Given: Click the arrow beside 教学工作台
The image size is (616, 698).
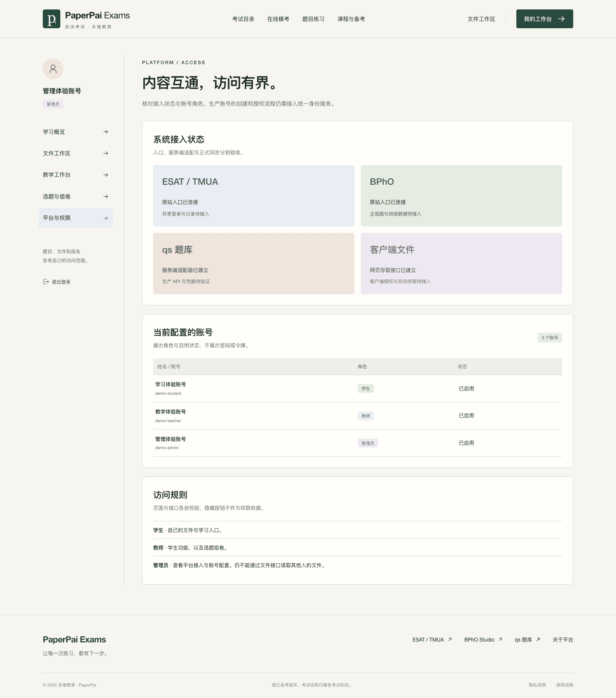Looking at the screenshot, I should pos(106,175).
